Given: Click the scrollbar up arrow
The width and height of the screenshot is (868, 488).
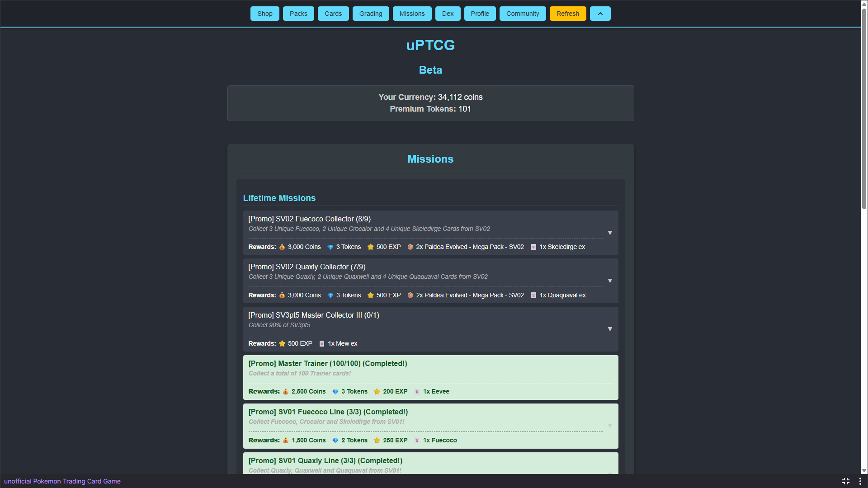Looking at the screenshot, I should (864, 4).
